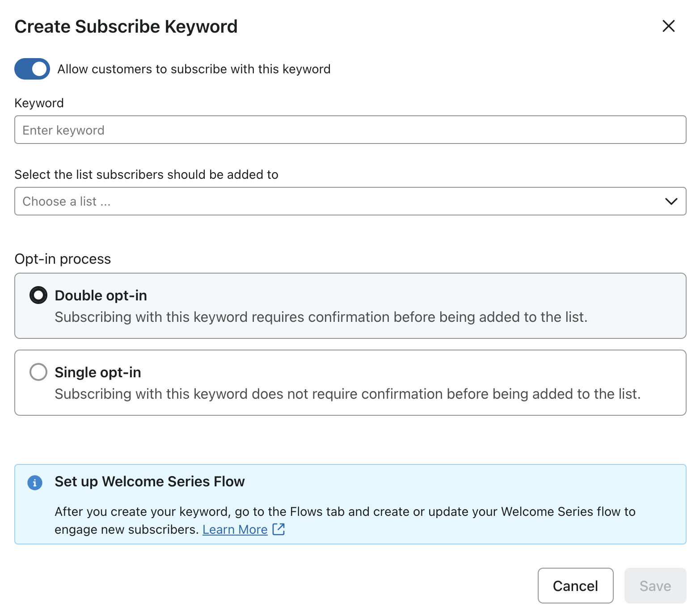The width and height of the screenshot is (700, 616).
Task: Toggle allow customers to subscribe with this keyword
Action: [31, 69]
